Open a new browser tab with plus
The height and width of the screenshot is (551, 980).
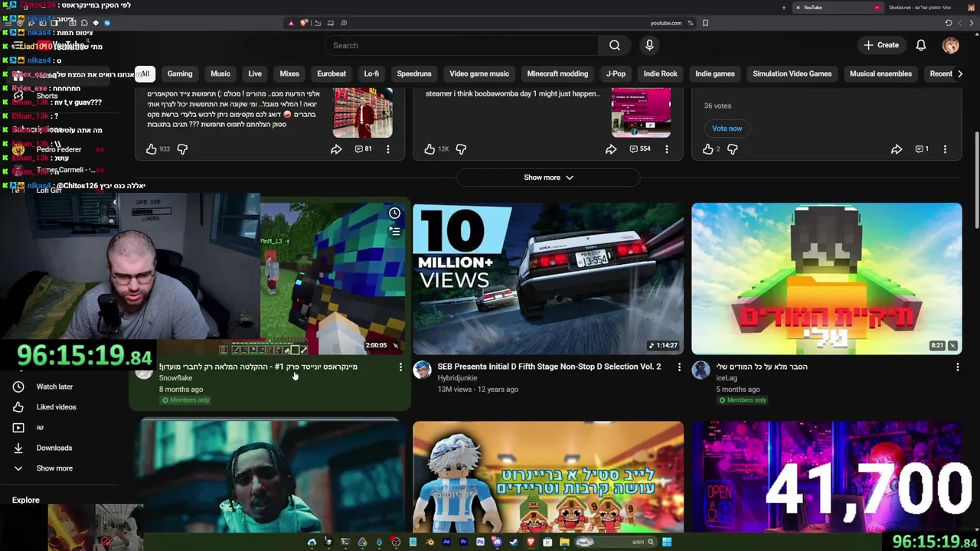pos(783,8)
